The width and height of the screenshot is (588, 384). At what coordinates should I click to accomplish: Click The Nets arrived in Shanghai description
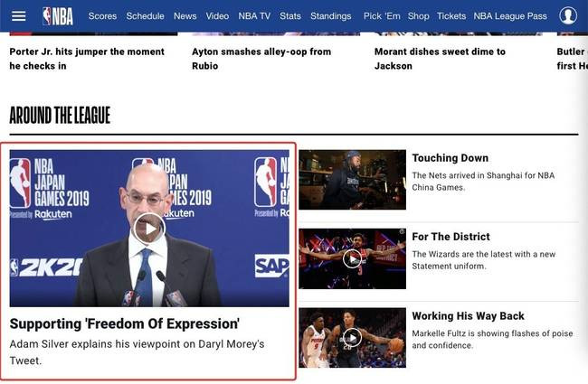(x=483, y=182)
